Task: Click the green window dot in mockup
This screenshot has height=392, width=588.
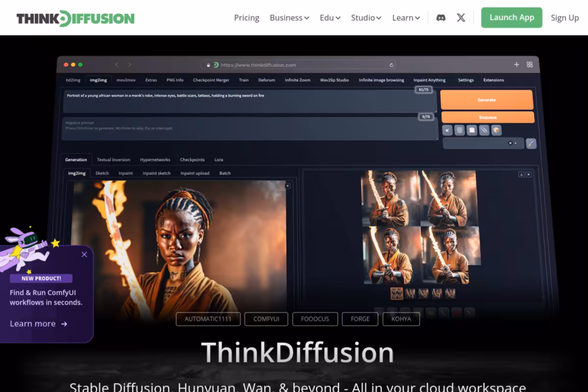Action: (x=80, y=65)
